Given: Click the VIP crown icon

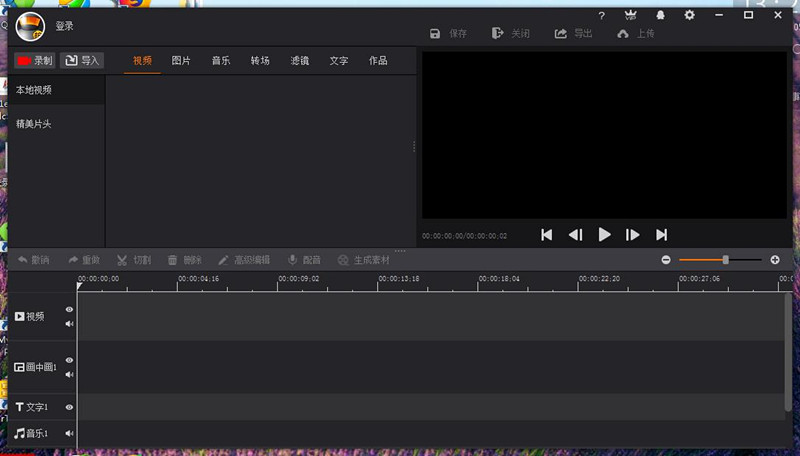Looking at the screenshot, I should [631, 15].
